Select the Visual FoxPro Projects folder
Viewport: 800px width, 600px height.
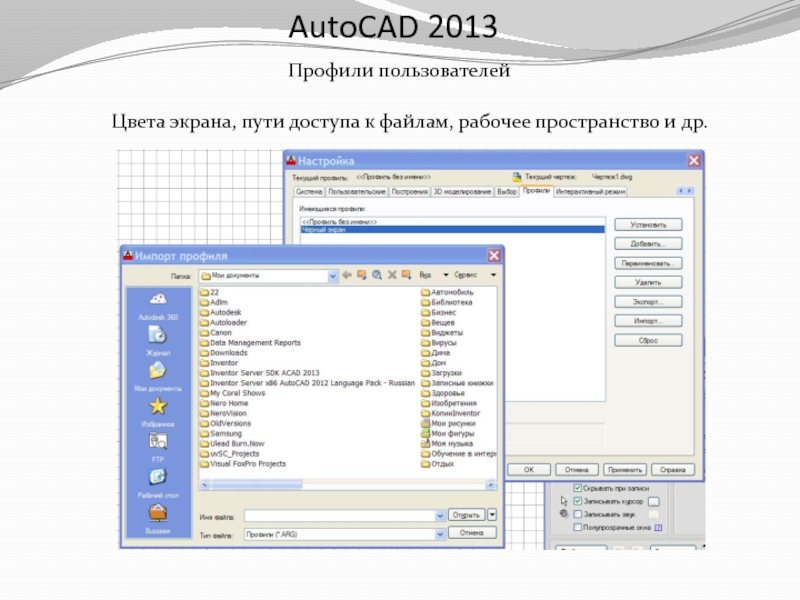pyautogui.click(x=243, y=464)
